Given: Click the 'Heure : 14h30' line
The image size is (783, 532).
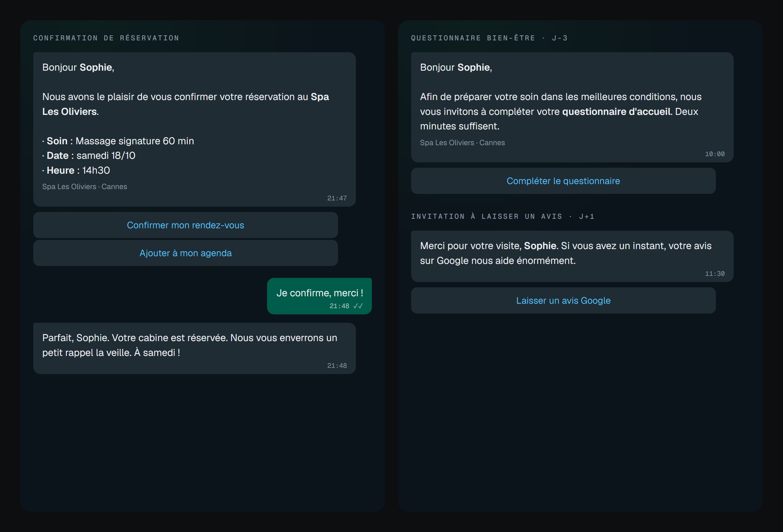Looking at the screenshot, I should (x=76, y=170).
